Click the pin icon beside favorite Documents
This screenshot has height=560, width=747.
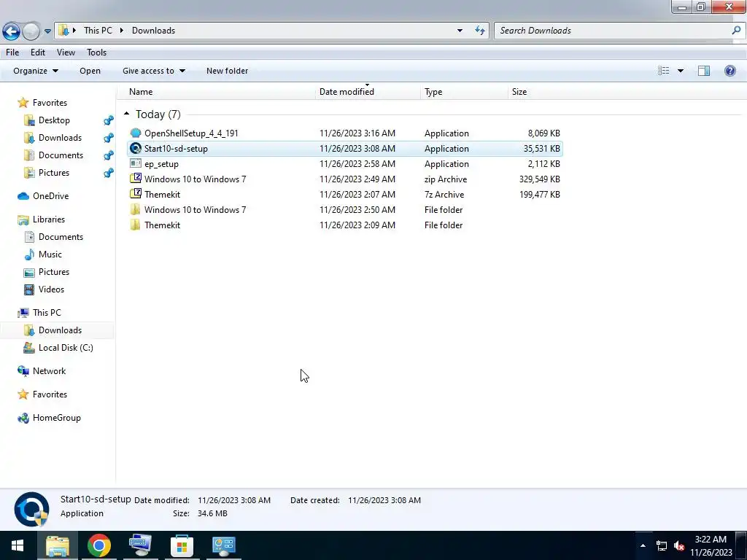(x=109, y=155)
